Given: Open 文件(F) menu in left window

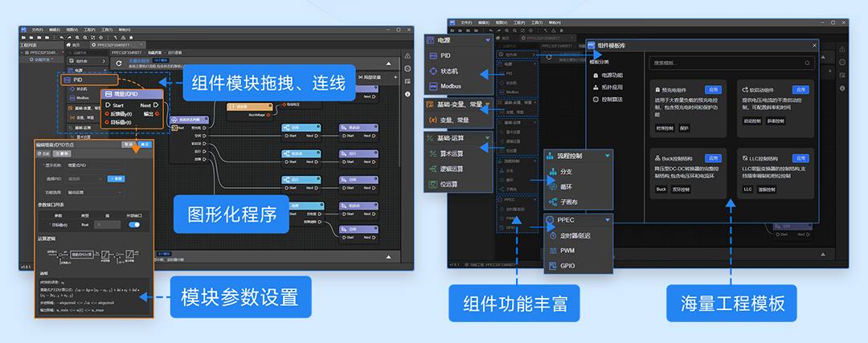Looking at the screenshot, I should 37,30.
